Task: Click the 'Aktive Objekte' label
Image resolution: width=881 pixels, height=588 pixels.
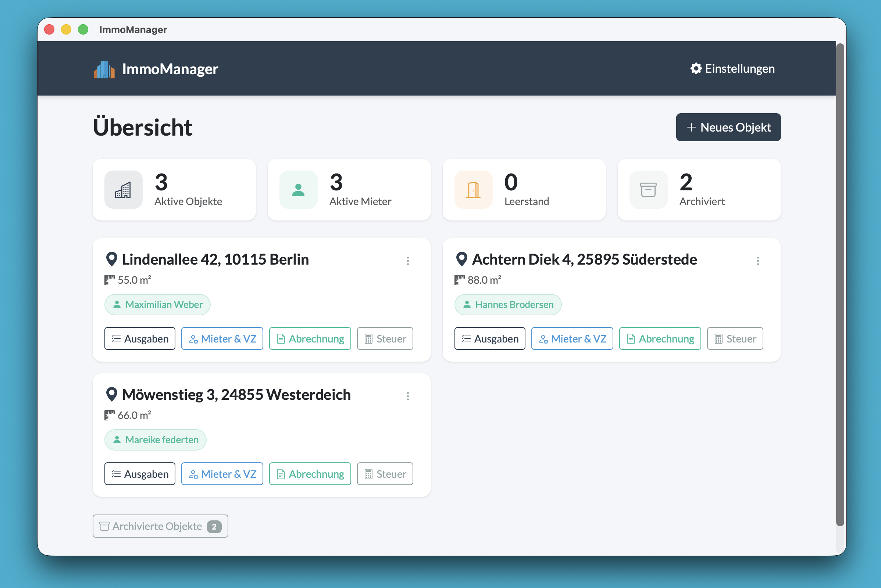Action: click(x=188, y=201)
